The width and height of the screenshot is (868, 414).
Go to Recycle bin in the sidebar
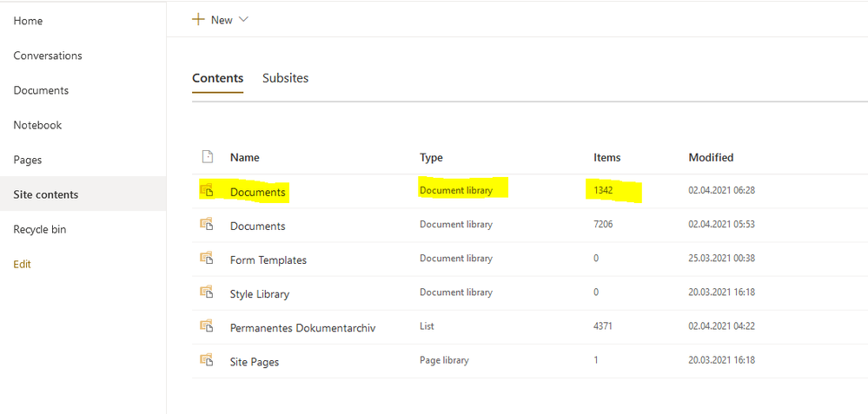point(40,229)
